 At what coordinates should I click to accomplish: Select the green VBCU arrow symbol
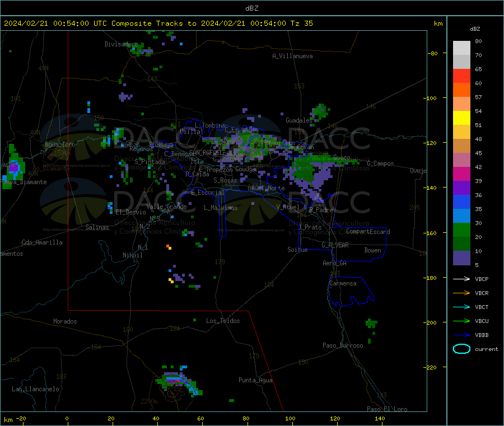point(461,321)
